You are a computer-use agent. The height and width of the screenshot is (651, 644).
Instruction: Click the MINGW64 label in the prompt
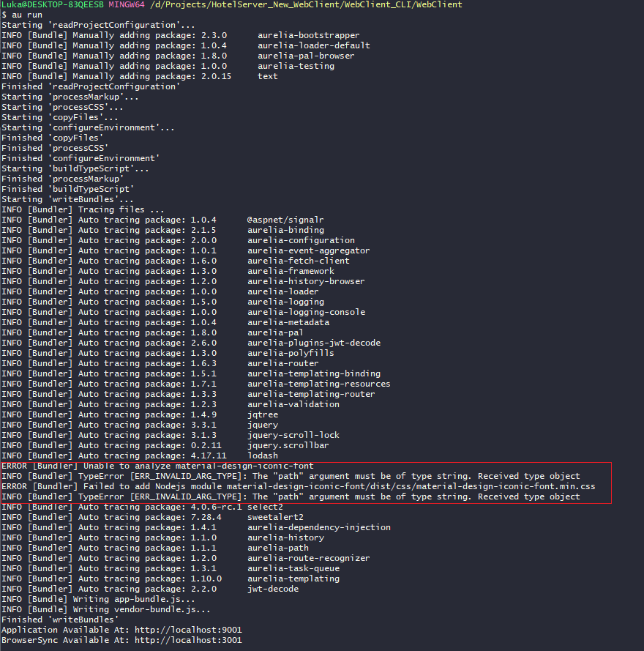127,4
